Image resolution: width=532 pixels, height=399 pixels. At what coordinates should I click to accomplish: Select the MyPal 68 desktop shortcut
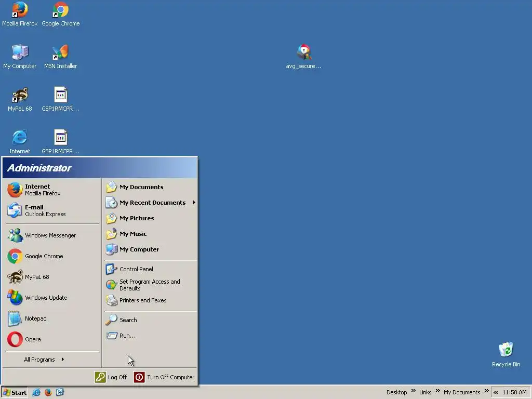coord(20,99)
